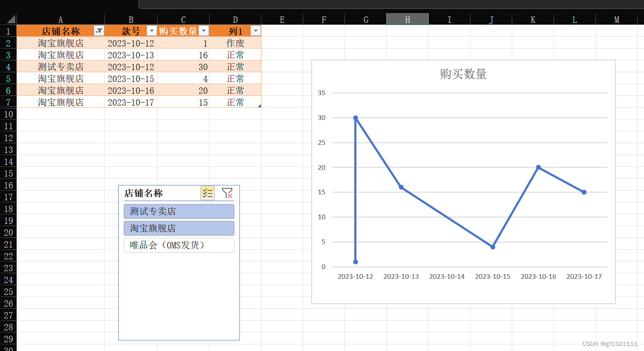The width and height of the screenshot is (644, 351).
Task: Click chart vertical axis label 35
Action: click(x=322, y=93)
